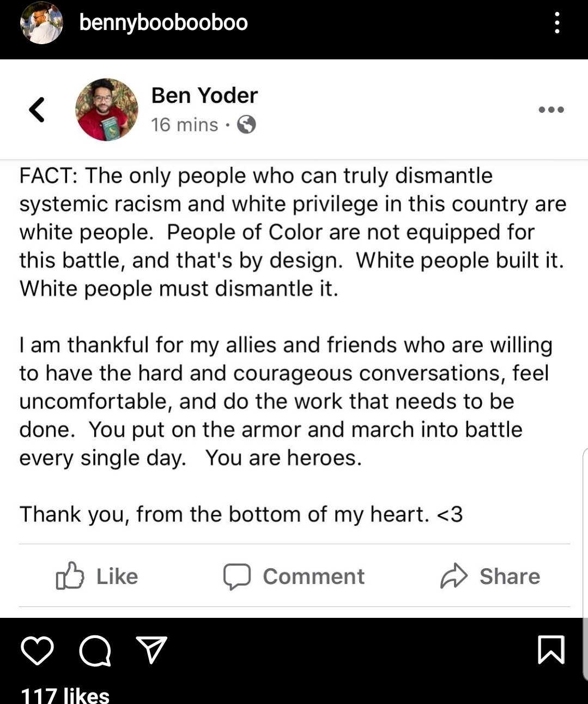Viewport: 588px width, 704px height.
Task: Tap the bennybooebooboo profile avatar
Action: coord(41,23)
